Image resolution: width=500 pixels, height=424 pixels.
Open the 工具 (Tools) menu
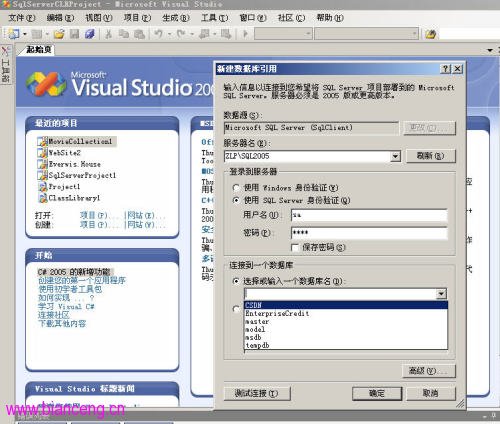tap(214, 18)
